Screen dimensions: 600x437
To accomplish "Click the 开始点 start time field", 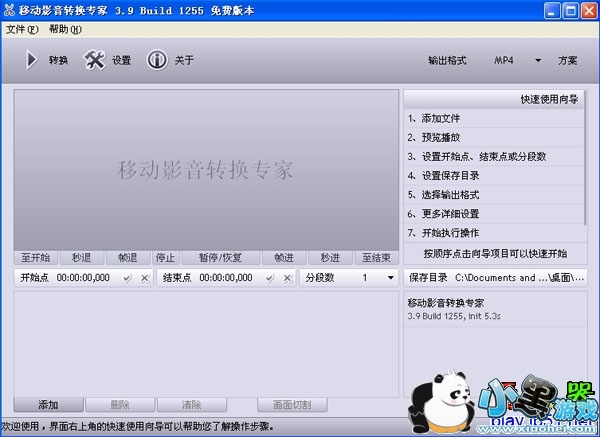I will [x=83, y=277].
